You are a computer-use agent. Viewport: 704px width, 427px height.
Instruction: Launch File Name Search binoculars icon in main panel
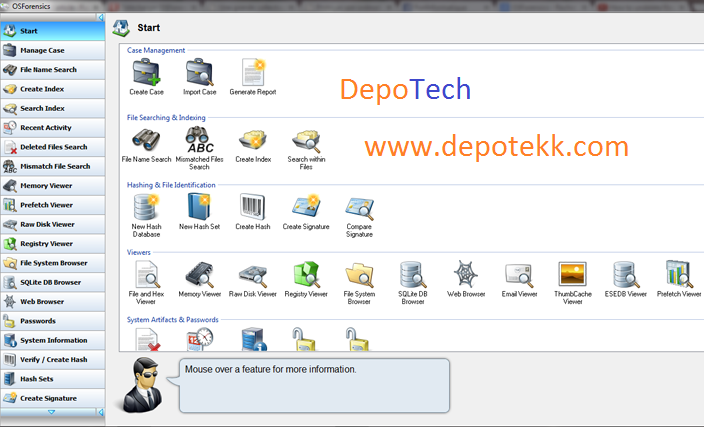(146, 140)
